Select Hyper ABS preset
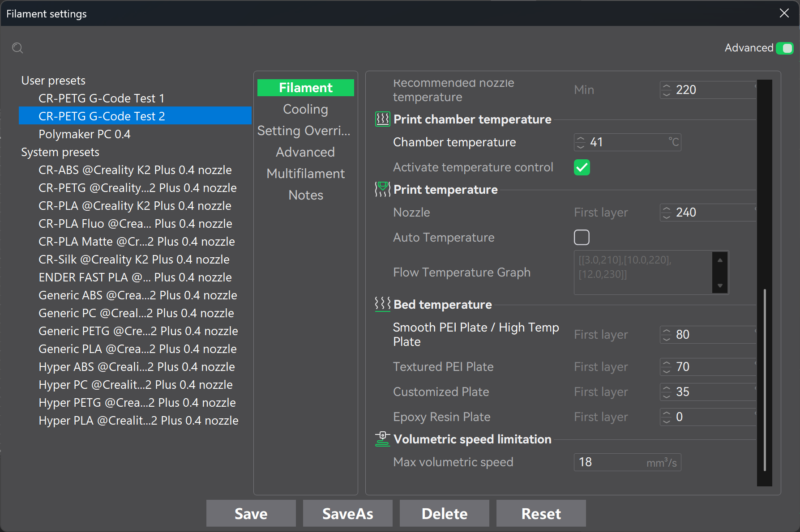This screenshot has height=532, width=800. [135, 367]
